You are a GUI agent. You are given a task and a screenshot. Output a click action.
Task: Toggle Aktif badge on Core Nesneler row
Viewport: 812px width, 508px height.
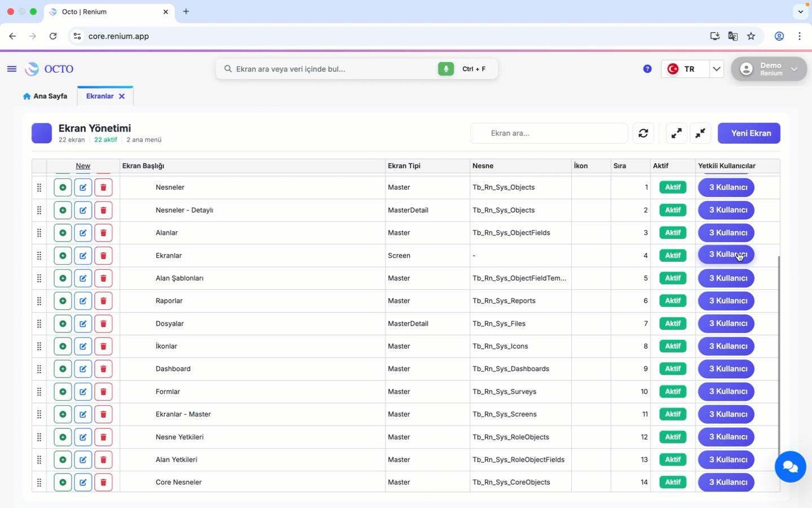click(x=673, y=483)
